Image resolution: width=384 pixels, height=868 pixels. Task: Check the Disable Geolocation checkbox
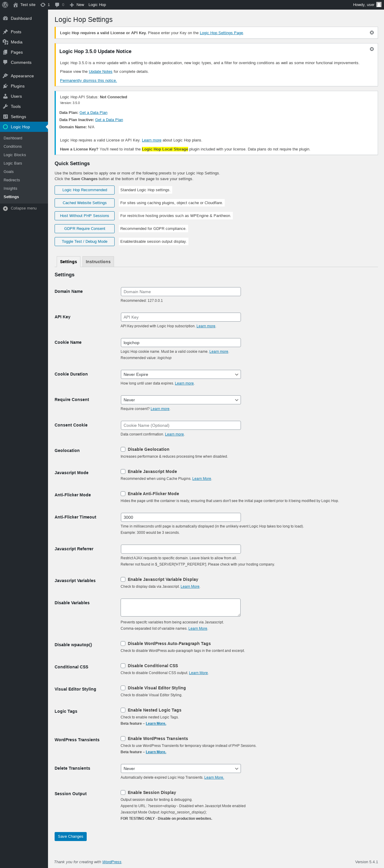click(123, 449)
